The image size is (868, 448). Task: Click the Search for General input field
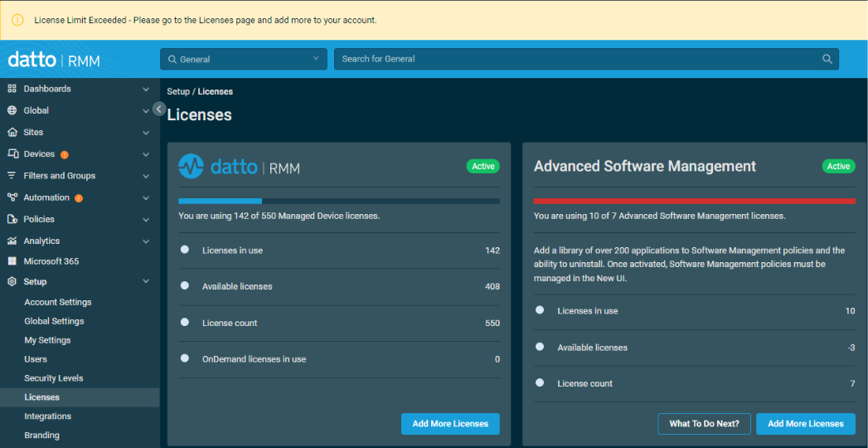click(x=586, y=59)
